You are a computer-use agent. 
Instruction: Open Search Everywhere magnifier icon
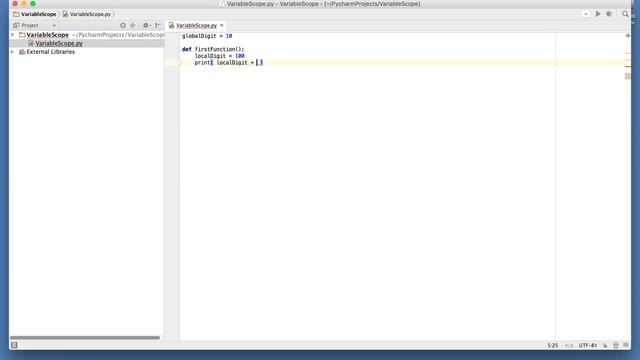coord(625,14)
